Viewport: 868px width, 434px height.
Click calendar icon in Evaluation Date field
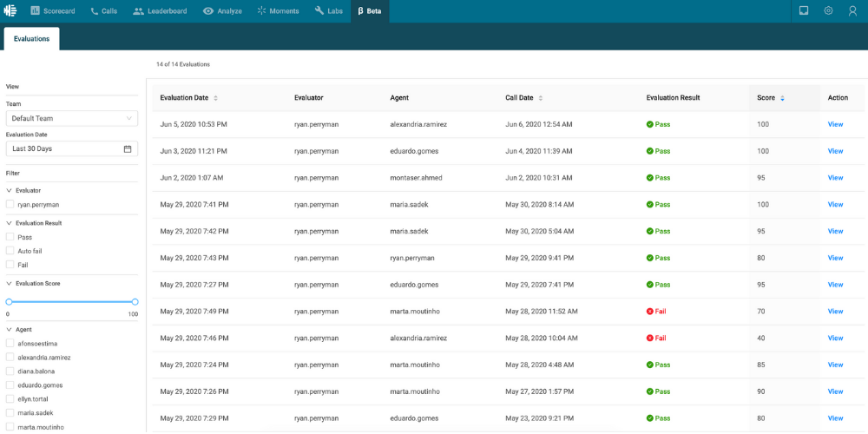pyautogui.click(x=128, y=149)
